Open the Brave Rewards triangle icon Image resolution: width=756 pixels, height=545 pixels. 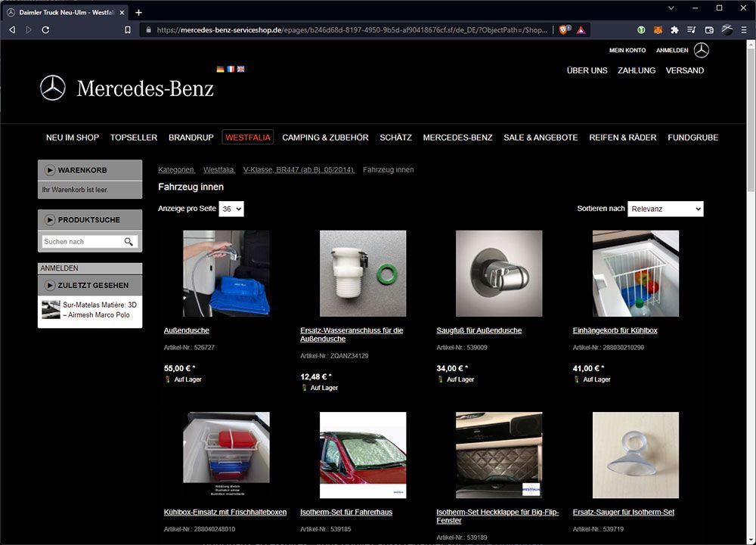coord(581,30)
